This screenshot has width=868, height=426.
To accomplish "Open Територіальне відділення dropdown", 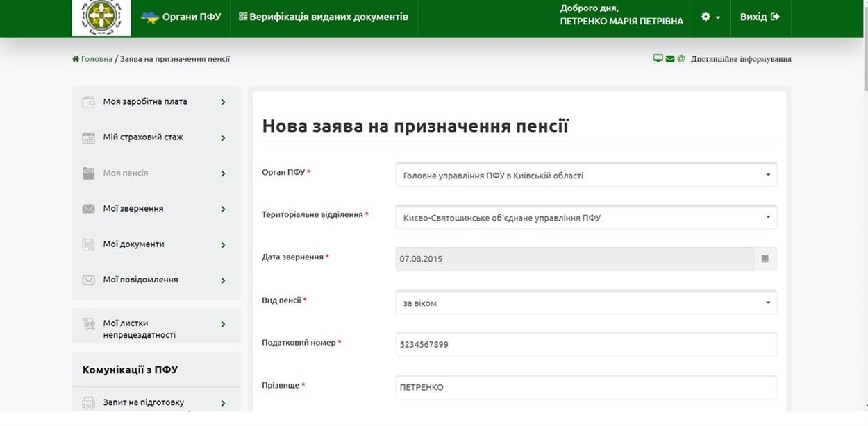I will coord(586,217).
